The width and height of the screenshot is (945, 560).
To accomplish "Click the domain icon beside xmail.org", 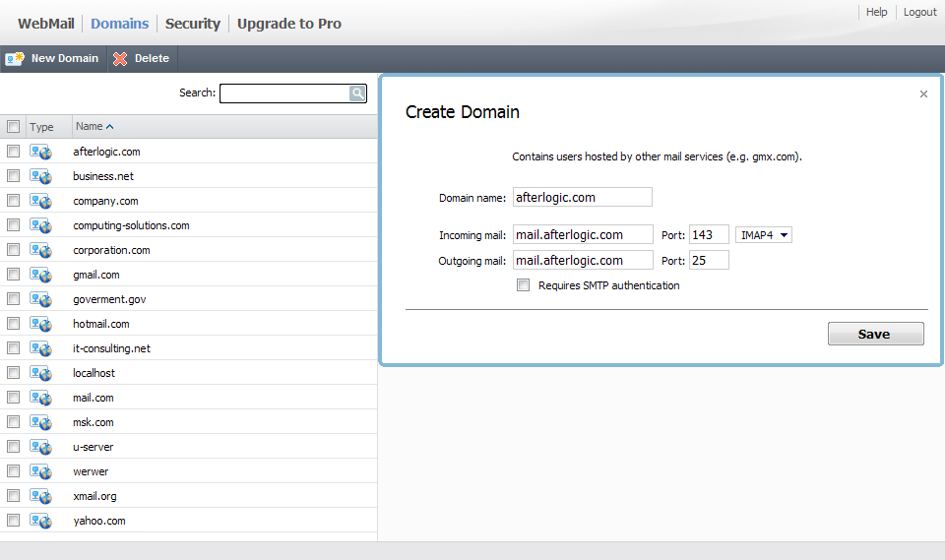I will (x=40, y=496).
